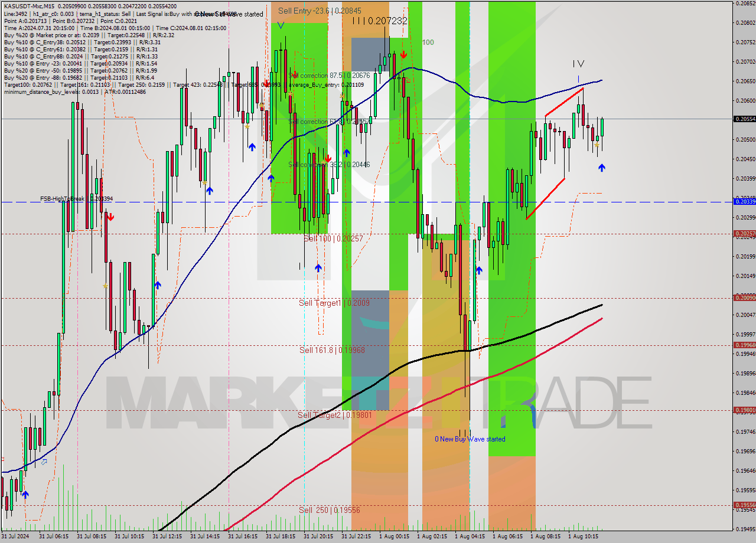This screenshot has height=543, width=756.
Task: Click the 0.20450 price axis tick
Action: pyautogui.click(x=744, y=159)
